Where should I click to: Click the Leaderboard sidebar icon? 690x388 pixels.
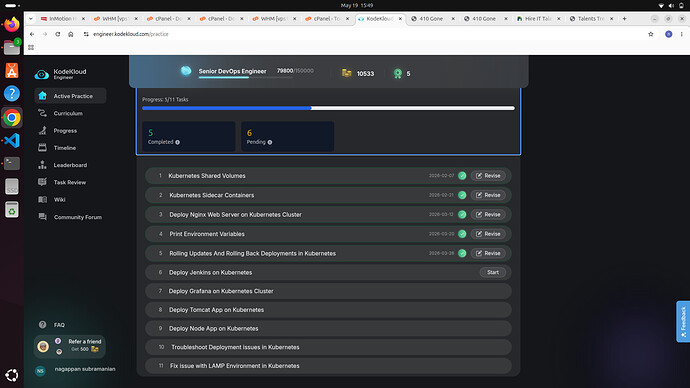[42, 165]
